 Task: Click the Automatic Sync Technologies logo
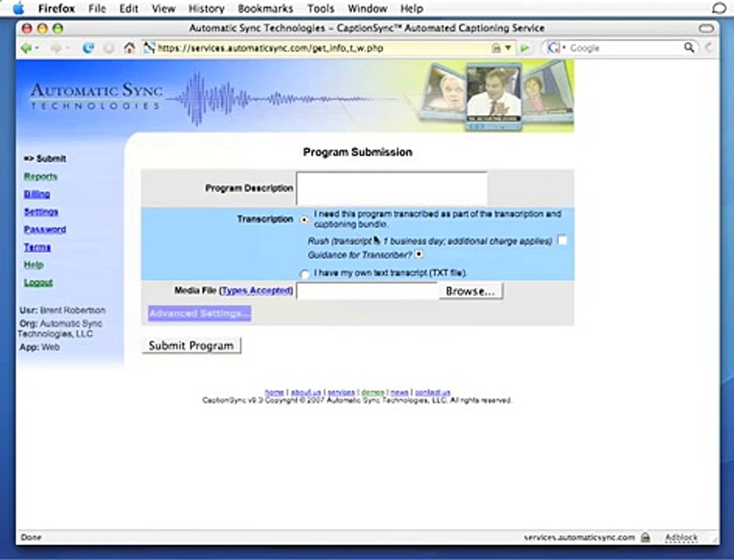tap(96, 96)
